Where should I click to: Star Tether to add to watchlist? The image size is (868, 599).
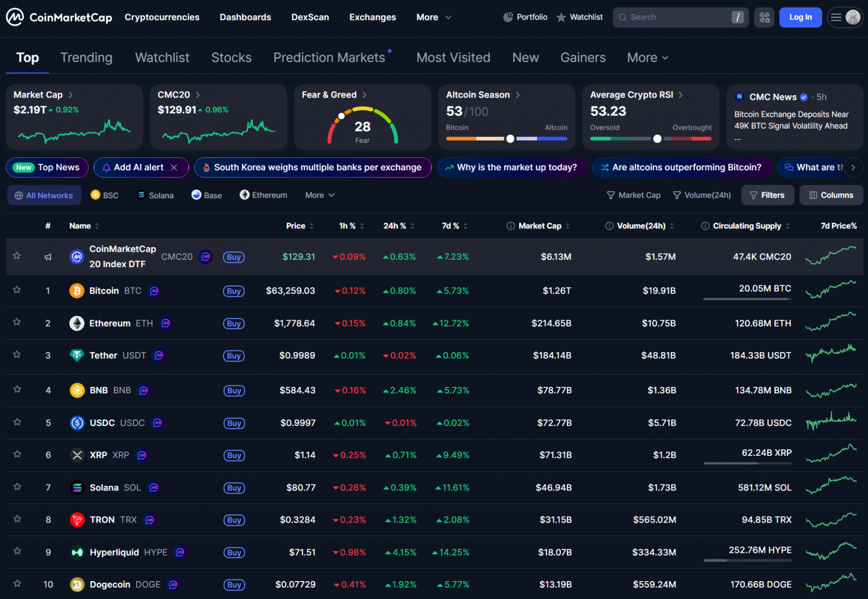pyautogui.click(x=17, y=354)
